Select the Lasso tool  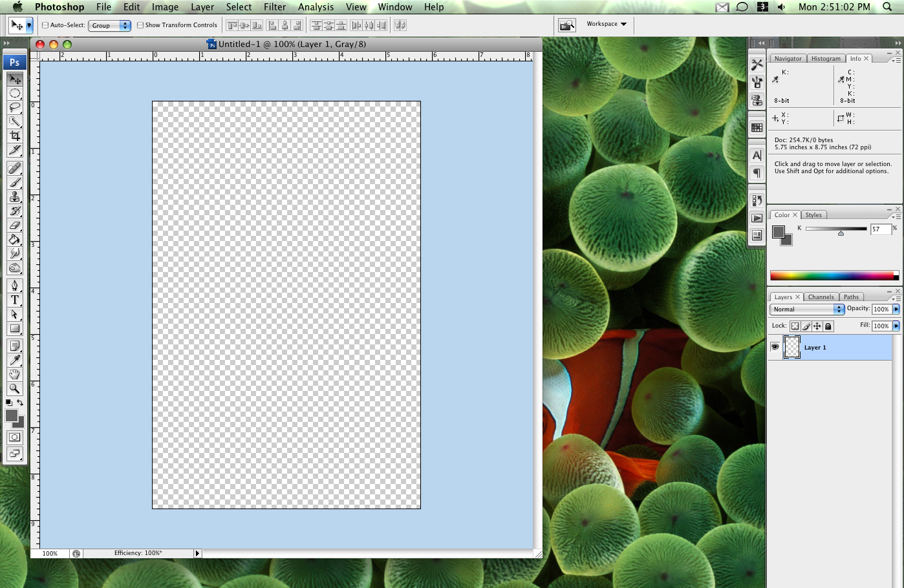[x=15, y=108]
